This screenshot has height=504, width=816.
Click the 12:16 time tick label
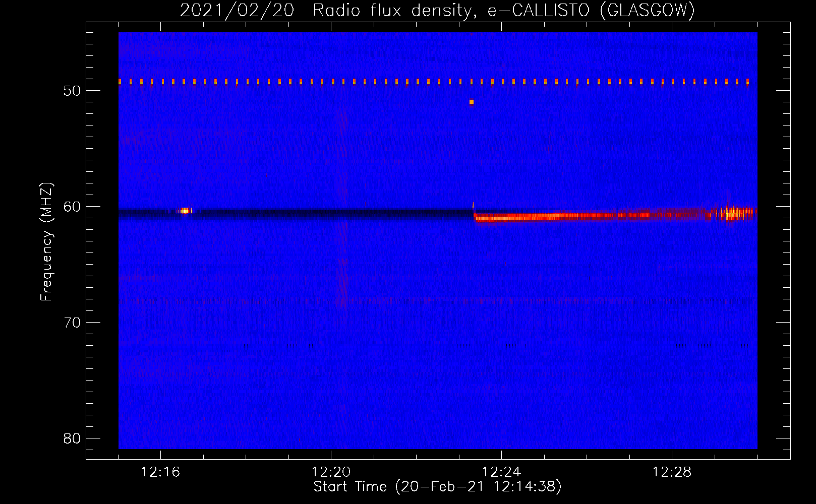pyautogui.click(x=160, y=472)
